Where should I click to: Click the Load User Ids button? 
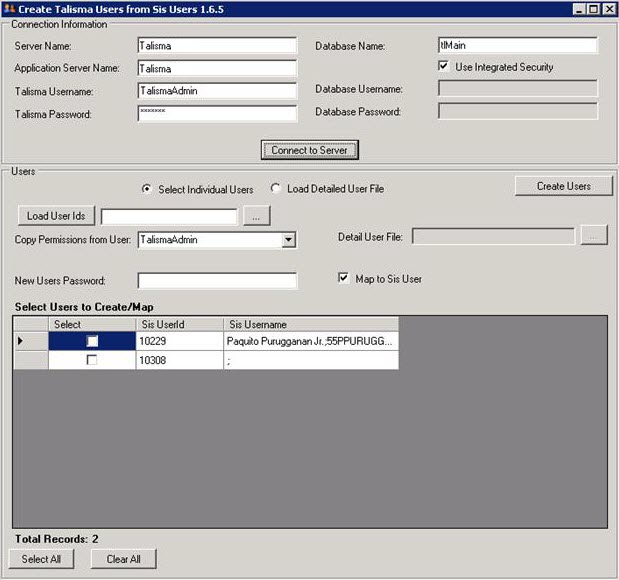click(x=56, y=216)
